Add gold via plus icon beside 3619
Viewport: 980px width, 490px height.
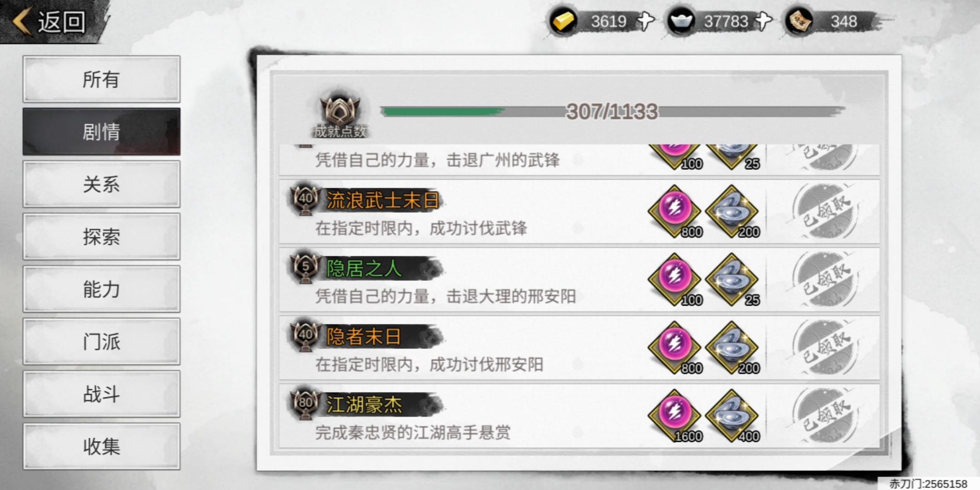645,21
